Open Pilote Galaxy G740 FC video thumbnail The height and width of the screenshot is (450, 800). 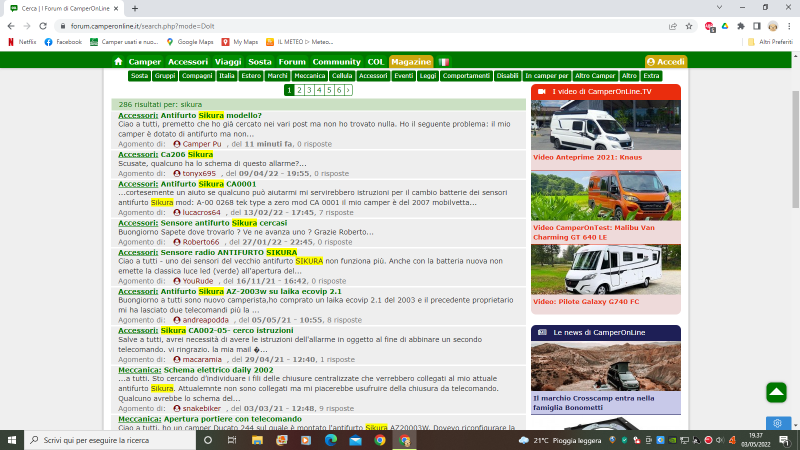[606, 269]
